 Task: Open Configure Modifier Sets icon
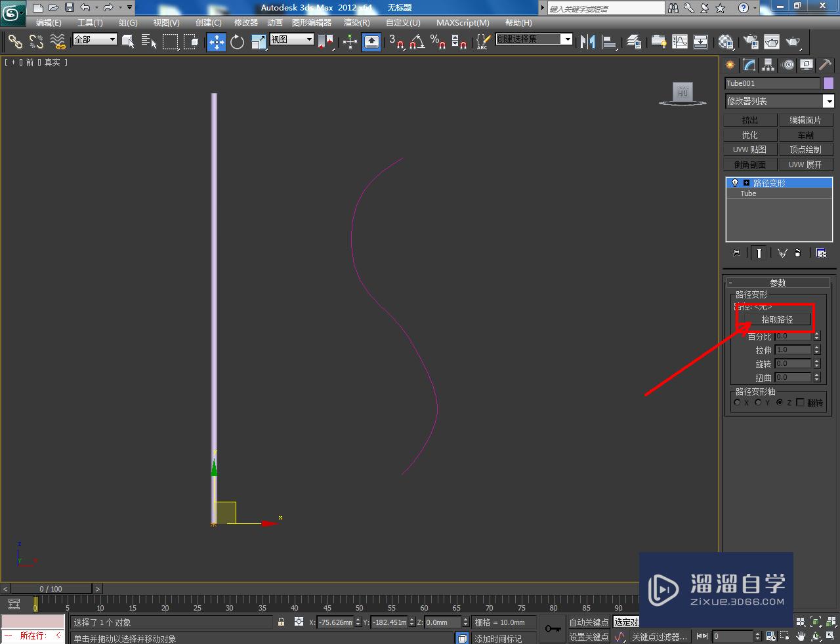tap(822, 252)
